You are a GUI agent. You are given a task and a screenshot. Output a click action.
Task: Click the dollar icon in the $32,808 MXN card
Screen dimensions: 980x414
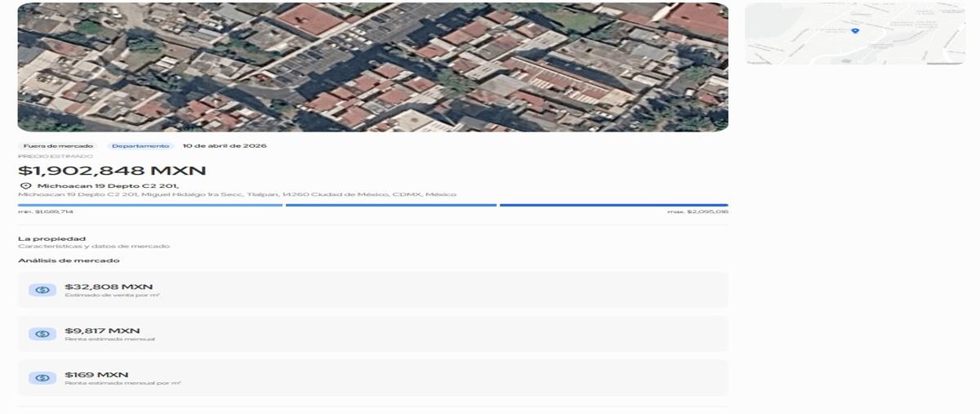[42, 290]
